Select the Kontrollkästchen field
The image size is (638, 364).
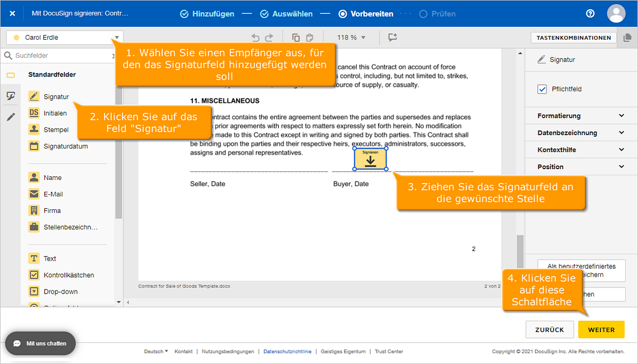coord(62,275)
